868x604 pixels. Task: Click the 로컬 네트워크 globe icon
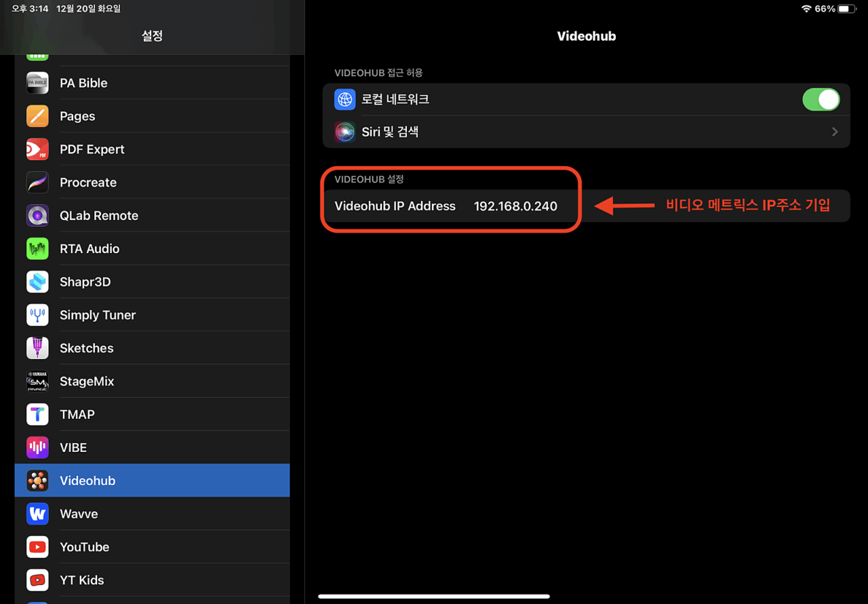(x=345, y=100)
